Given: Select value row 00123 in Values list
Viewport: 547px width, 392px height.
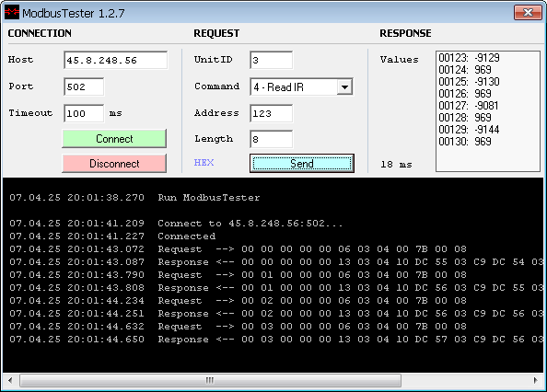Looking at the screenshot, I should click(470, 58).
